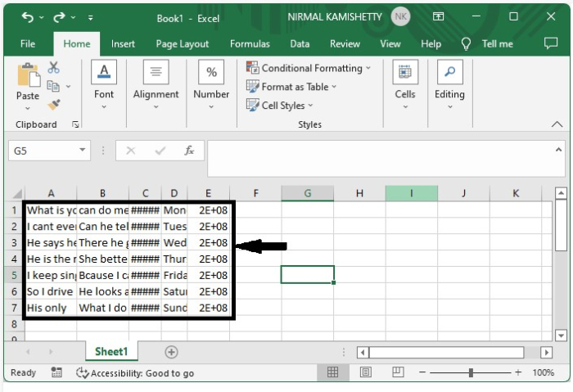Screen dimensions: 573x392
Task: Open Ribbon Display Options icon
Action: click(x=438, y=16)
